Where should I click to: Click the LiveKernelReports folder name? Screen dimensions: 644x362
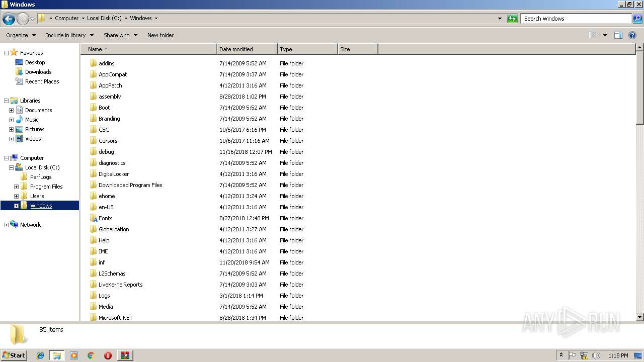(120, 285)
